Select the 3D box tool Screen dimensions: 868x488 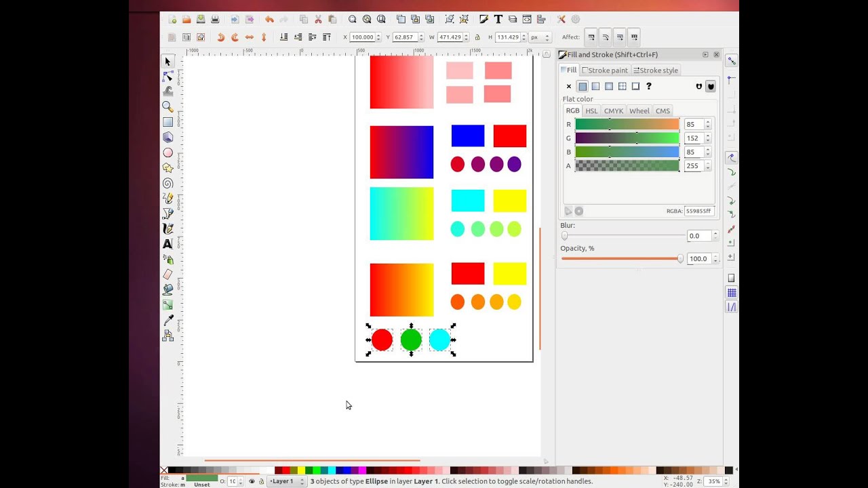(x=167, y=137)
